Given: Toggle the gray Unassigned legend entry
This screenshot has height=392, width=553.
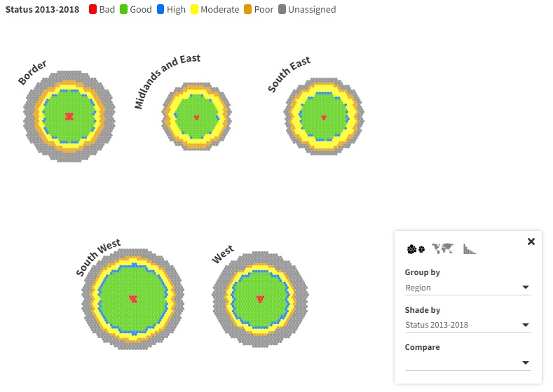Looking at the screenshot, I should click(x=307, y=10).
